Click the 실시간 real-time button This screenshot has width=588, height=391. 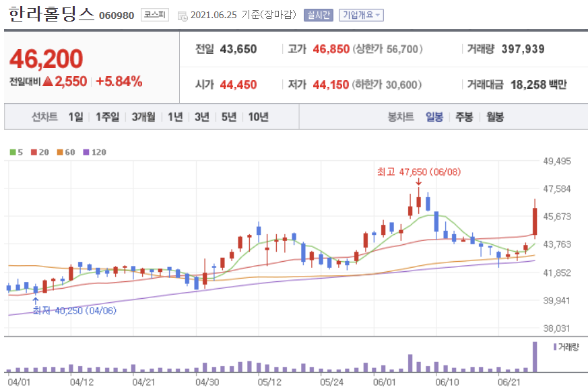point(319,15)
